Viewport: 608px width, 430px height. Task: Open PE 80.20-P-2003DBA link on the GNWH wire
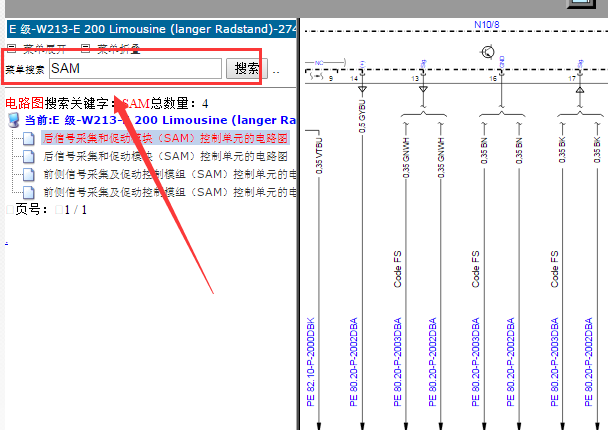[397, 362]
